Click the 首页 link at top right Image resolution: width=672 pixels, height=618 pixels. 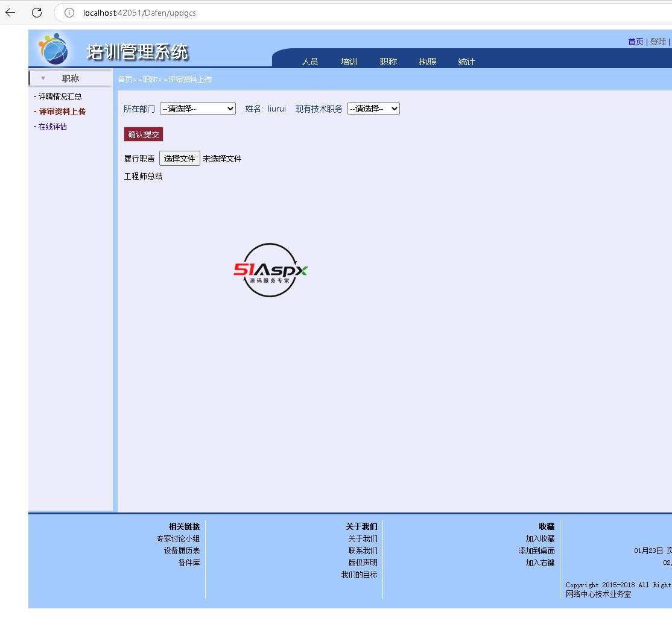tap(635, 42)
